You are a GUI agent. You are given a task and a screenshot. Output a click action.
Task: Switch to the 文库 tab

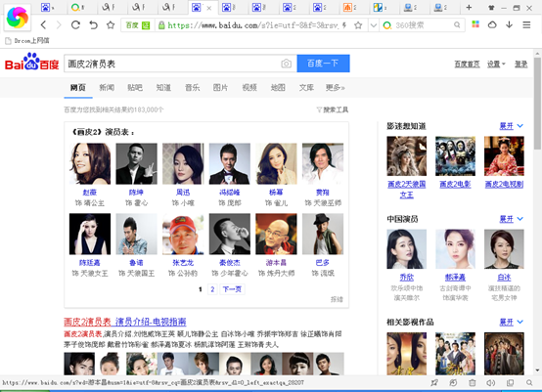(x=306, y=88)
